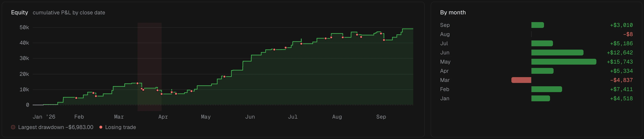This screenshot has width=644, height=139.
Task: Click the green Jul bar in By month
Action: [x=542, y=43]
